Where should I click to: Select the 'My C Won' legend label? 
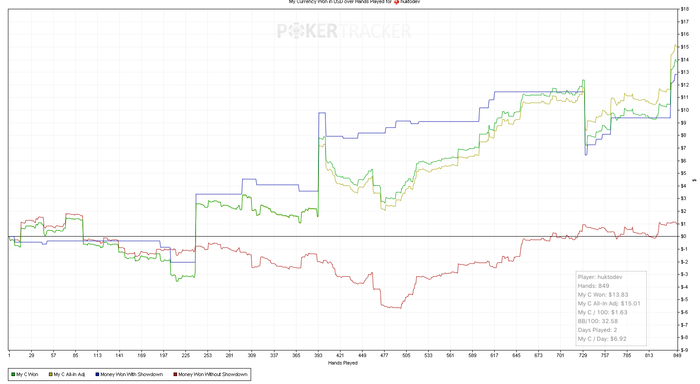point(27,374)
